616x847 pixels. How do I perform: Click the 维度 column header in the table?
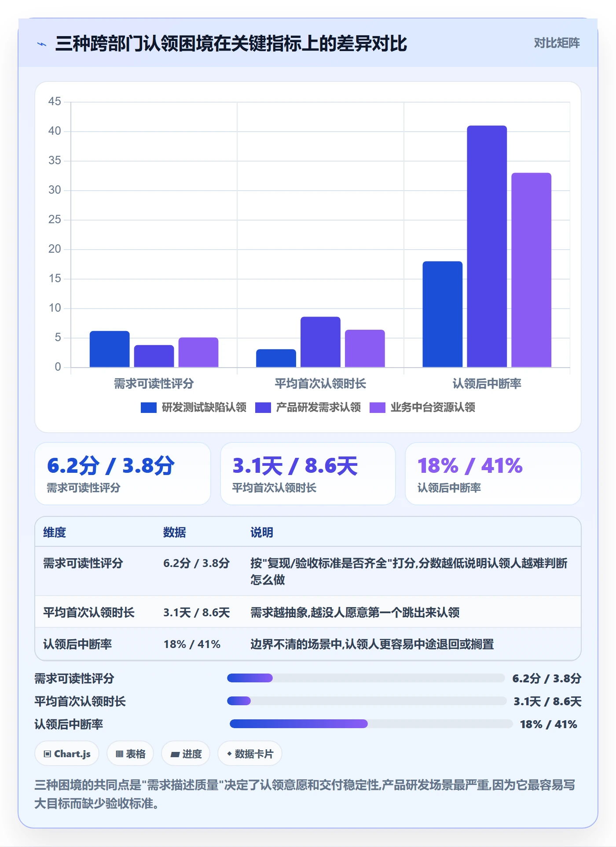[55, 532]
